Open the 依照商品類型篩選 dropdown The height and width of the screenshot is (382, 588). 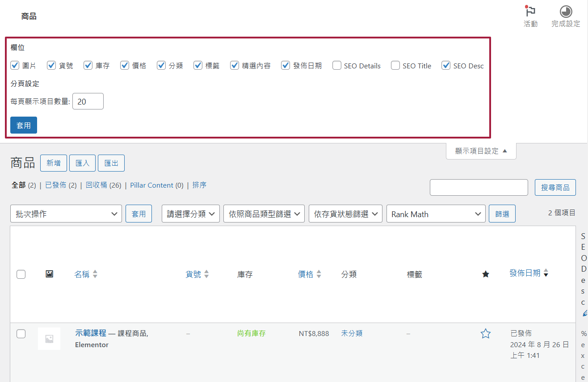264,214
